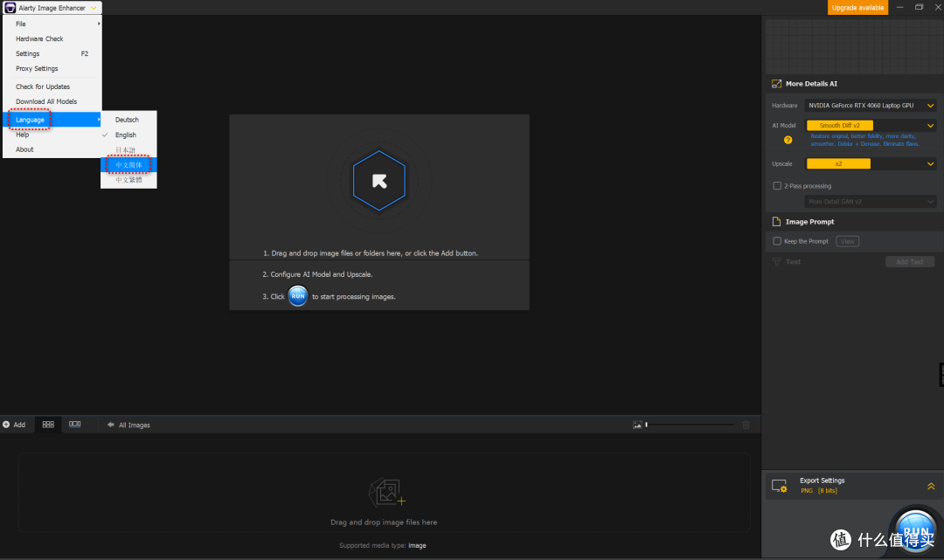The image size is (944, 560).
Task: Click the View button
Action: click(847, 241)
